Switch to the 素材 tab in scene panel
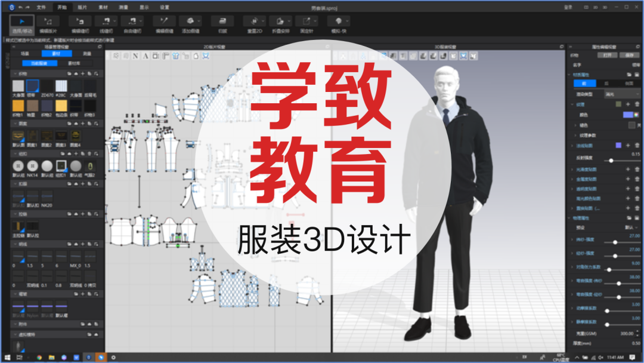644x363 pixels. pyautogui.click(x=56, y=53)
